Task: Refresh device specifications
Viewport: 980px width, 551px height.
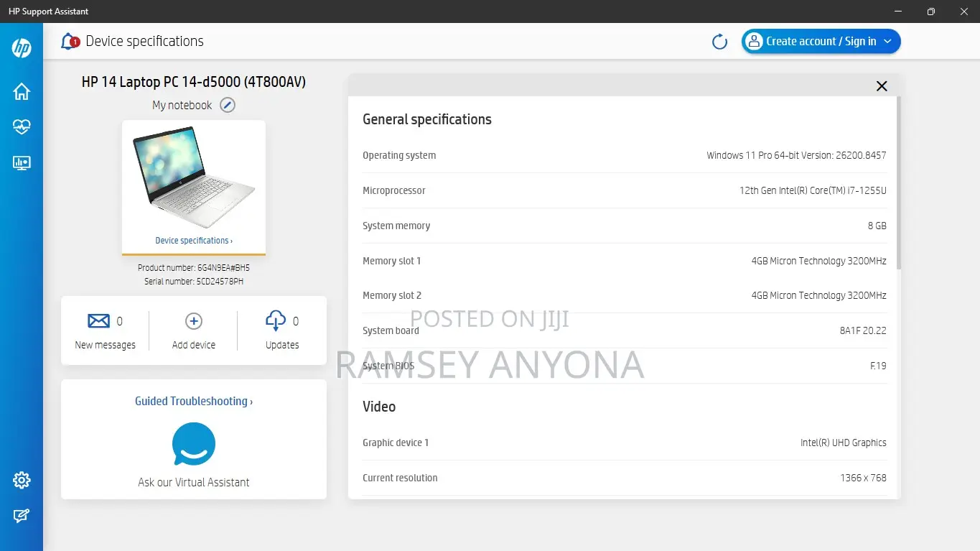Action: (x=719, y=42)
